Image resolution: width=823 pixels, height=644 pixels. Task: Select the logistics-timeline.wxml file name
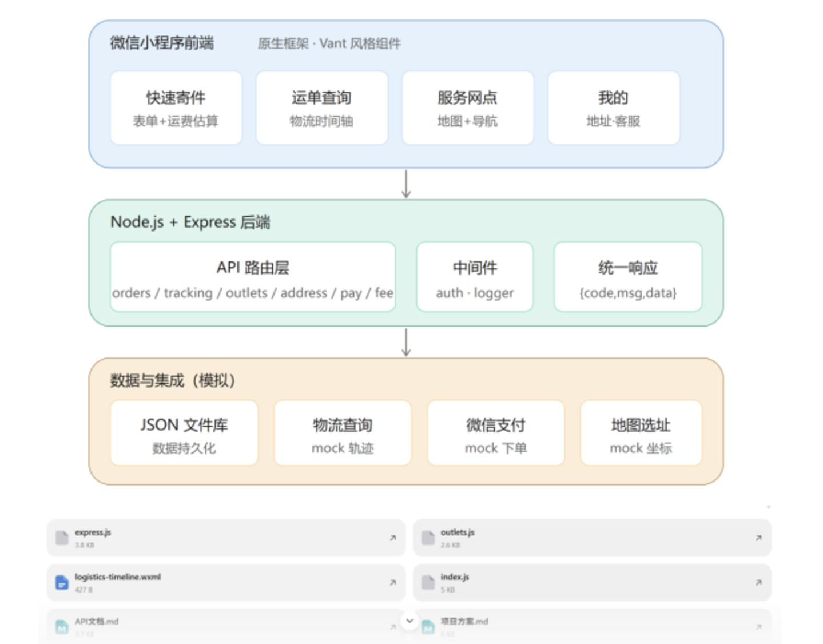(x=118, y=577)
